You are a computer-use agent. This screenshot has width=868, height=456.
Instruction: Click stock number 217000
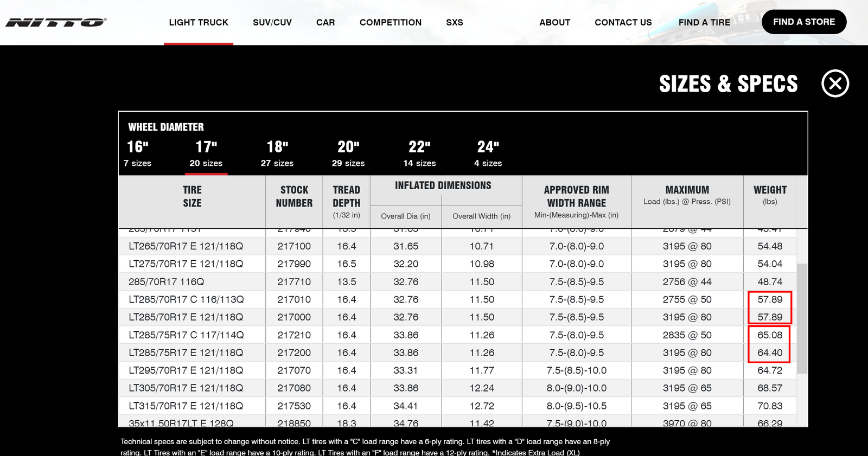[x=294, y=317]
